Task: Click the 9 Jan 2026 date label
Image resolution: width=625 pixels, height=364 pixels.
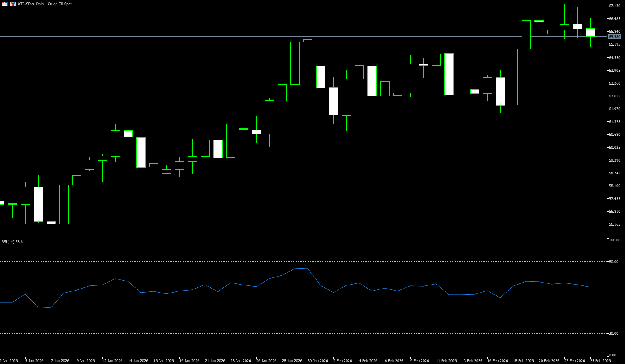Action: [85, 361]
